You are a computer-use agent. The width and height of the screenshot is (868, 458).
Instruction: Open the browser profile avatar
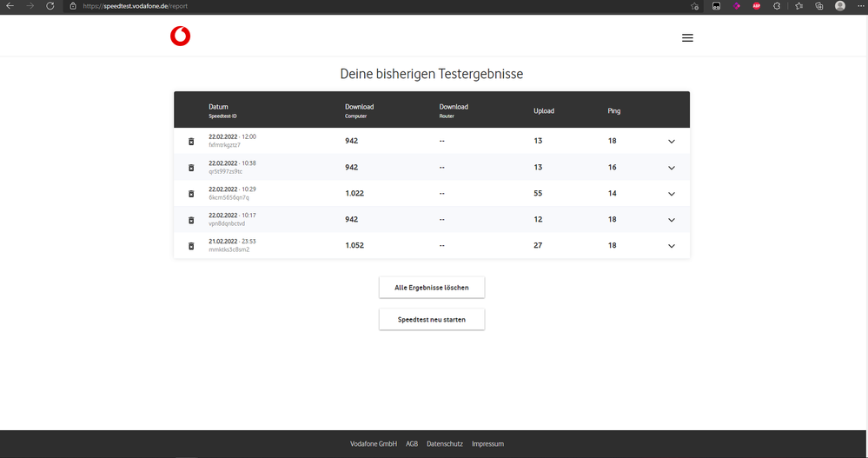(840, 6)
